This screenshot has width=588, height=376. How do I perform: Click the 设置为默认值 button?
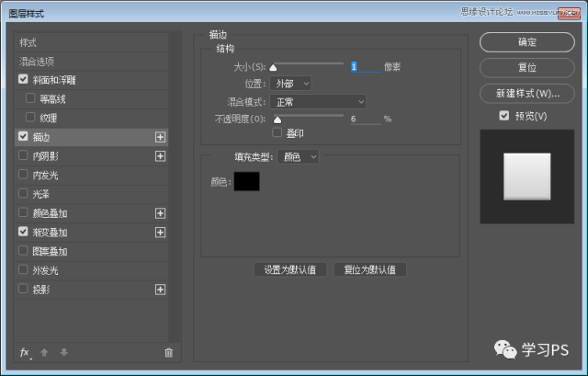tap(289, 269)
